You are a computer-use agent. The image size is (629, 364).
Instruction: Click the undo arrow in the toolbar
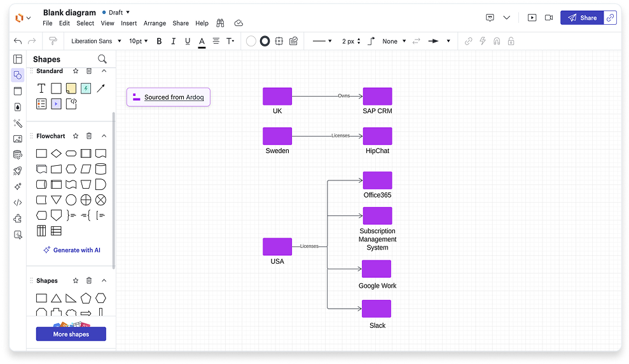coord(18,41)
